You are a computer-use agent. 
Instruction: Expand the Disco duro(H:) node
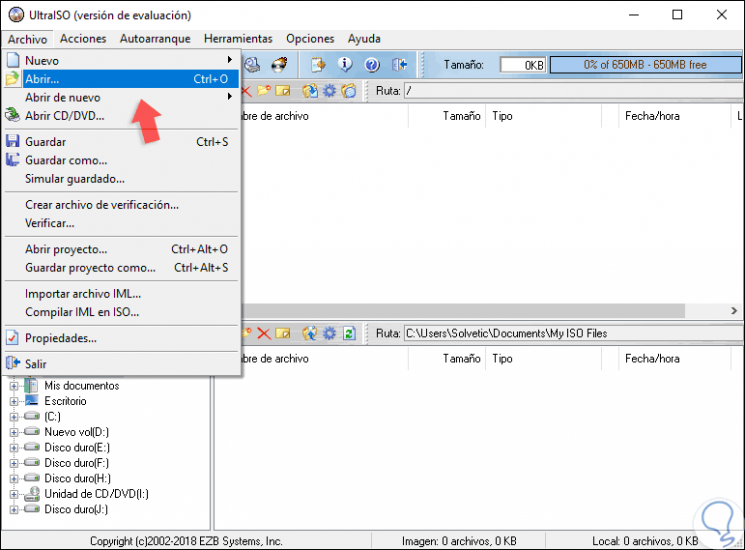(14, 479)
